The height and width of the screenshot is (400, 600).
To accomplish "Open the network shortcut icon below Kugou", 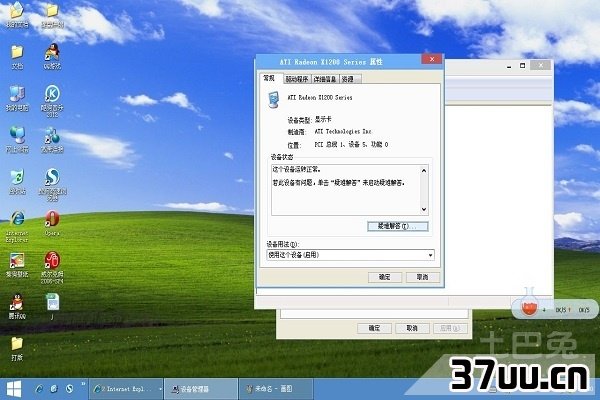I will (x=52, y=135).
